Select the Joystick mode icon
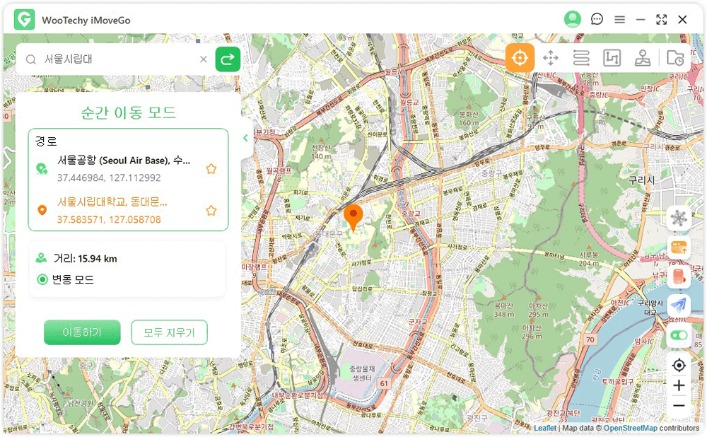The width and height of the screenshot is (707, 437). tap(642, 58)
